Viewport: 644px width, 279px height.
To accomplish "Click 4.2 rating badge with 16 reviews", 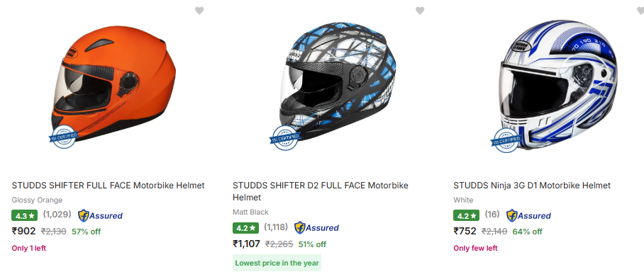I will click(x=466, y=215).
